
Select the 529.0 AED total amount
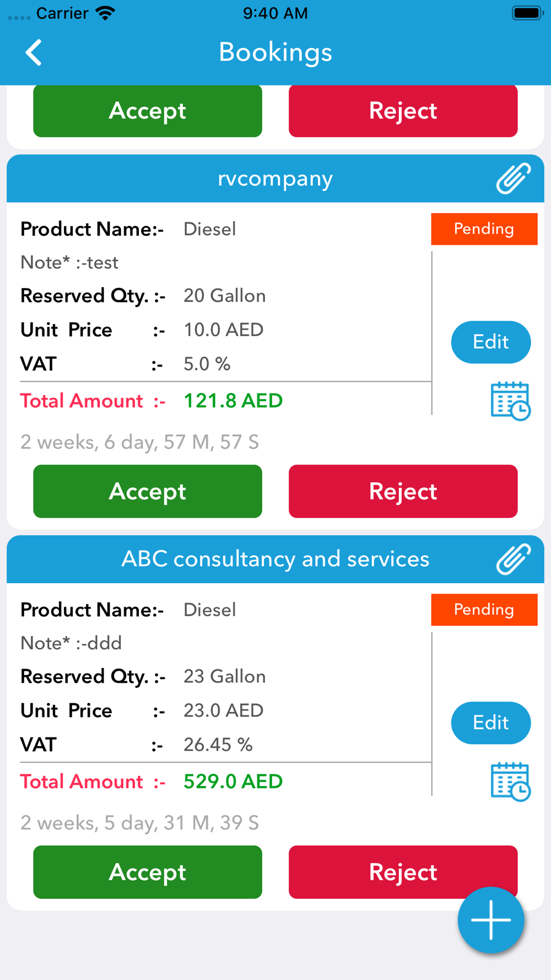[233, 782]
